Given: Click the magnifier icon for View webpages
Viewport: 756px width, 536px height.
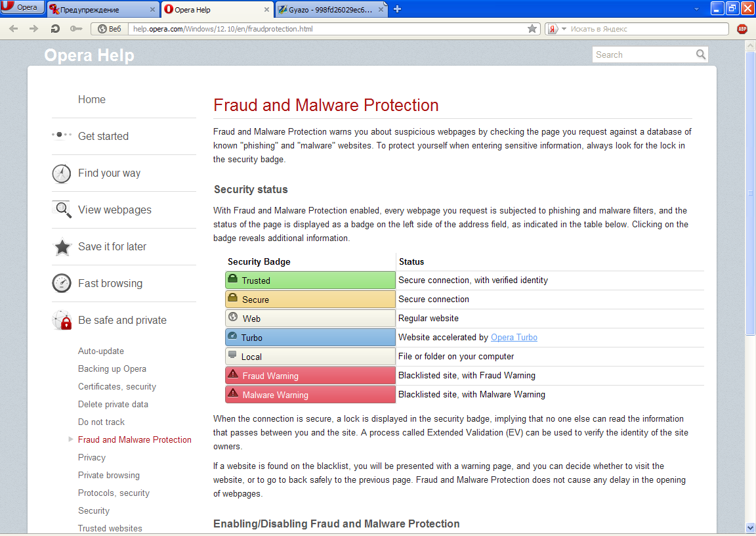Looking at the screenshot, I should (x=63, y=210).
